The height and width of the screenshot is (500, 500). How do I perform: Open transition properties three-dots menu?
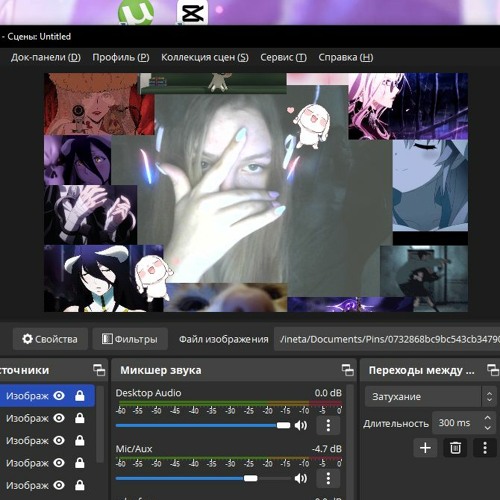coord(485,448)
